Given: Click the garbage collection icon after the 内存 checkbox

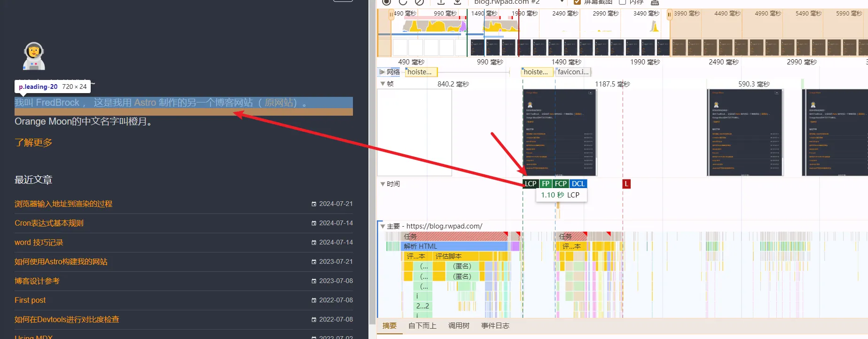Looking at the screenshot, I should coord(655,2).
